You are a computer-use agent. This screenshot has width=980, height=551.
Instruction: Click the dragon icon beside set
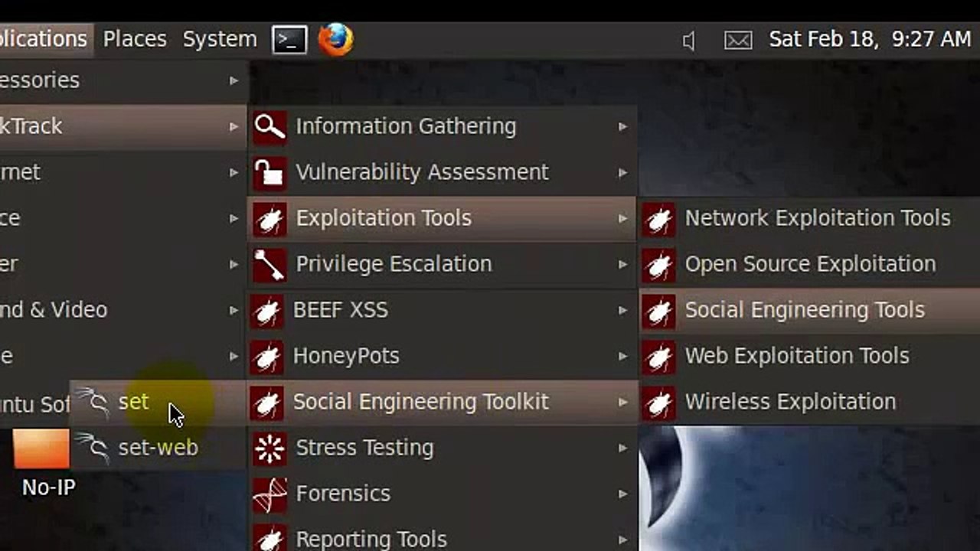(93, 402)
